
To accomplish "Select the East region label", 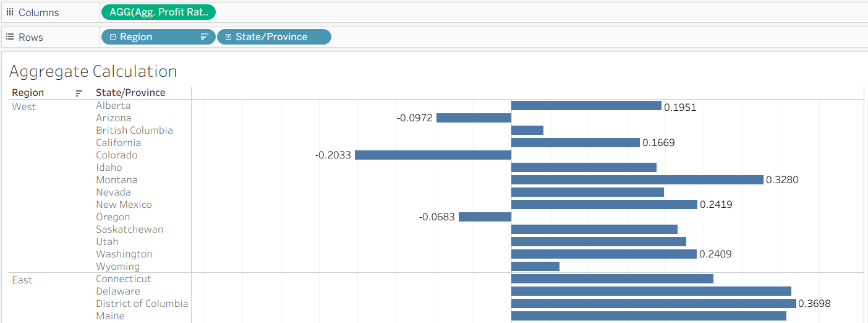I will pos(22,280).
